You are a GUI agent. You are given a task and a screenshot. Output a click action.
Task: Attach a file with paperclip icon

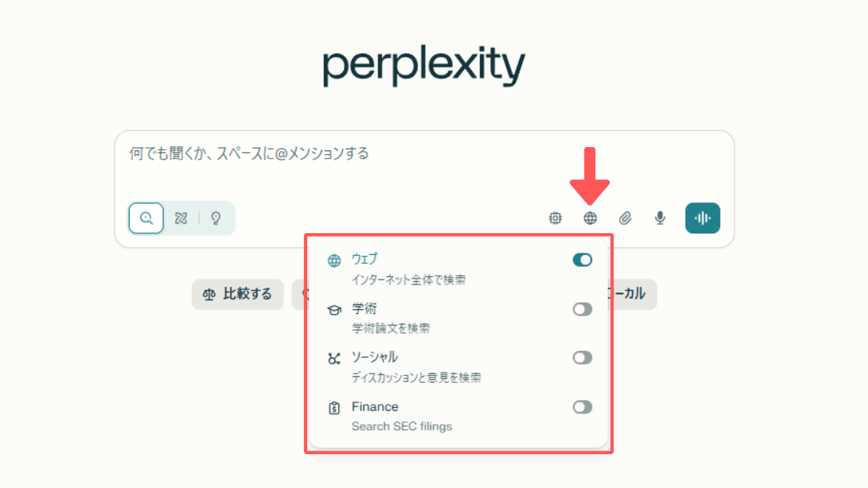click(x=625, y=218)
